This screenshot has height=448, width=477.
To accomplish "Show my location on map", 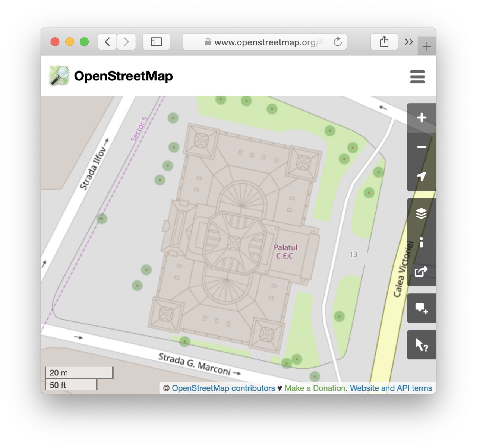I will pos(421,176).
